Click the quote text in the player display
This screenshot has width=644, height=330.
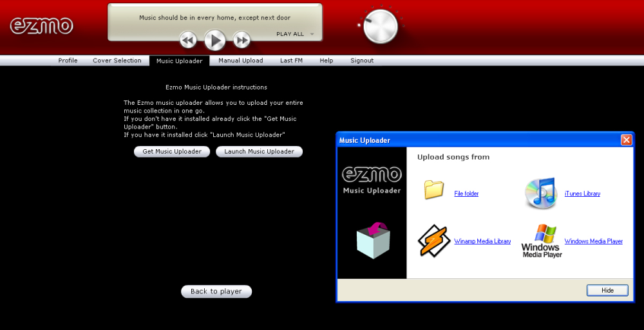[x=215, y=17]
